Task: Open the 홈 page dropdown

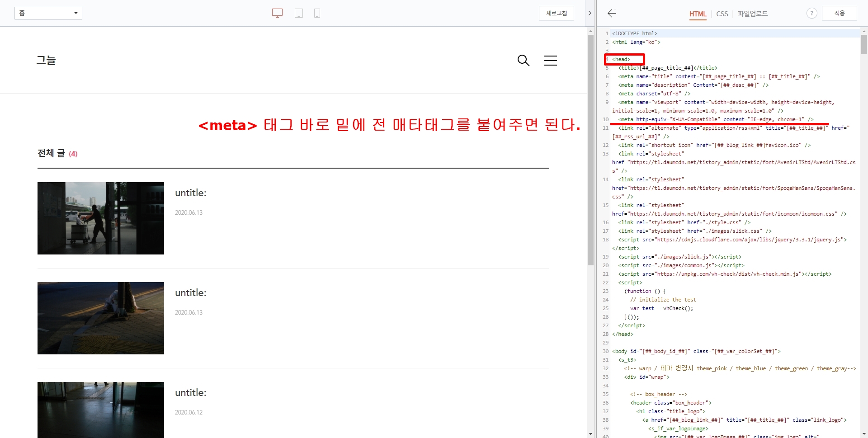Action: [48, 13]
